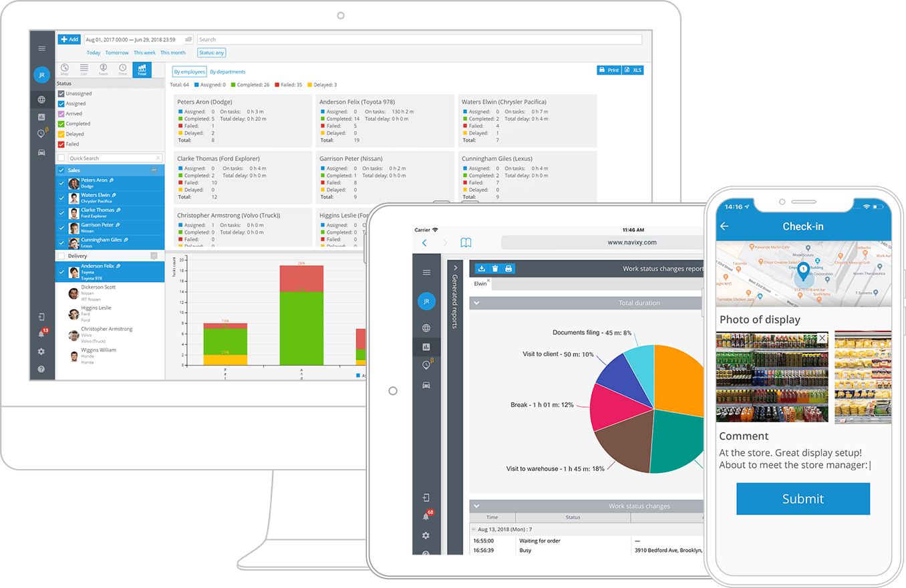Open beta tasks pin icon in tablet sidebar
The image size is (906, 588).
pyautogui.click(x=428, y=365)
